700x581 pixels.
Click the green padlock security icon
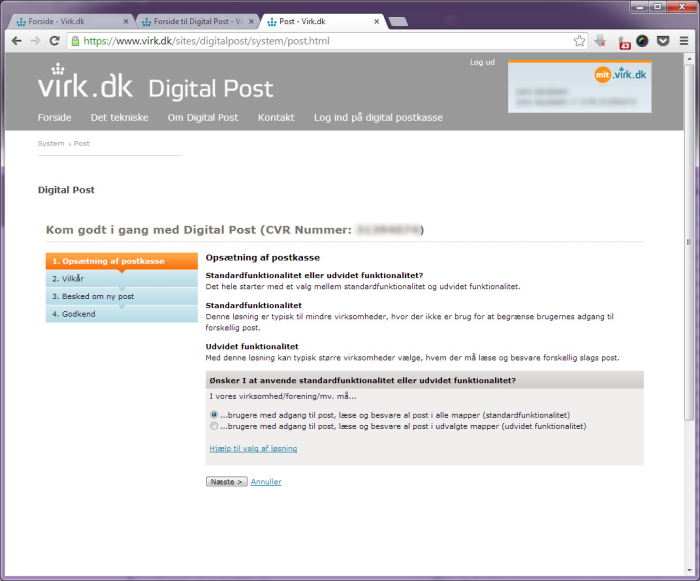(x=75, y=41)
